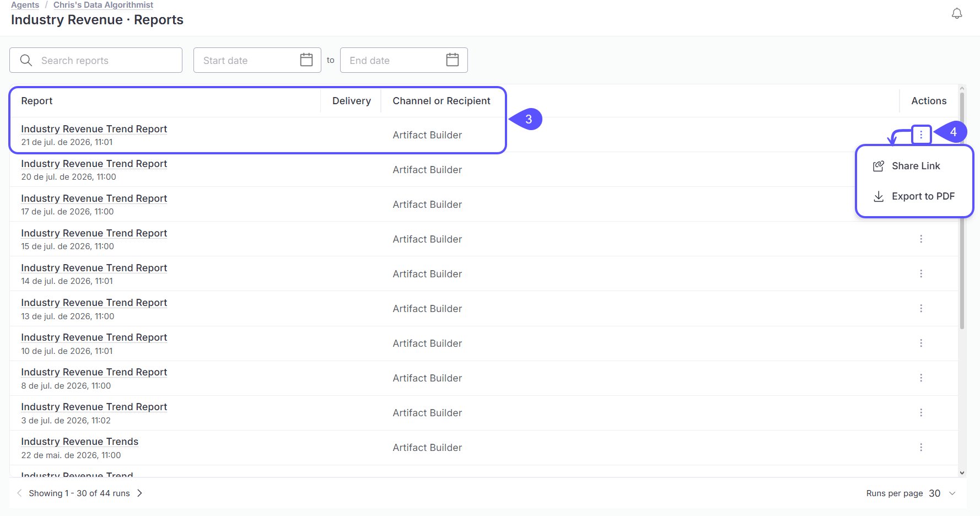Viewport: 980px width, 516px height.
Task: Click Artifact Builder in the 20 de jul. row
Action: (427, 170)
